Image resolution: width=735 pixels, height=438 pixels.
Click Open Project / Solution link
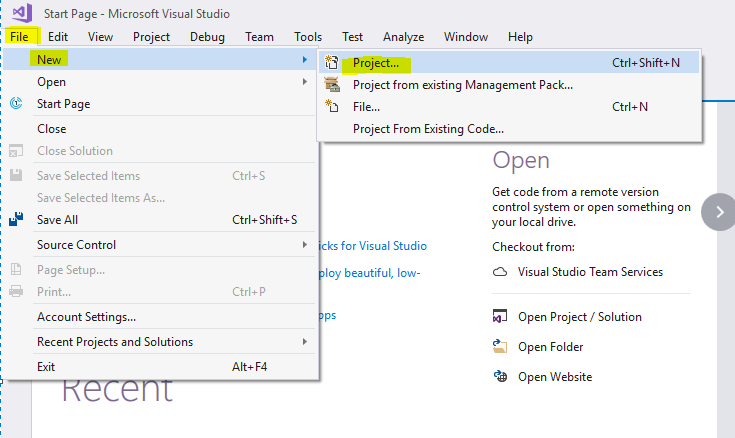point(579,317)
